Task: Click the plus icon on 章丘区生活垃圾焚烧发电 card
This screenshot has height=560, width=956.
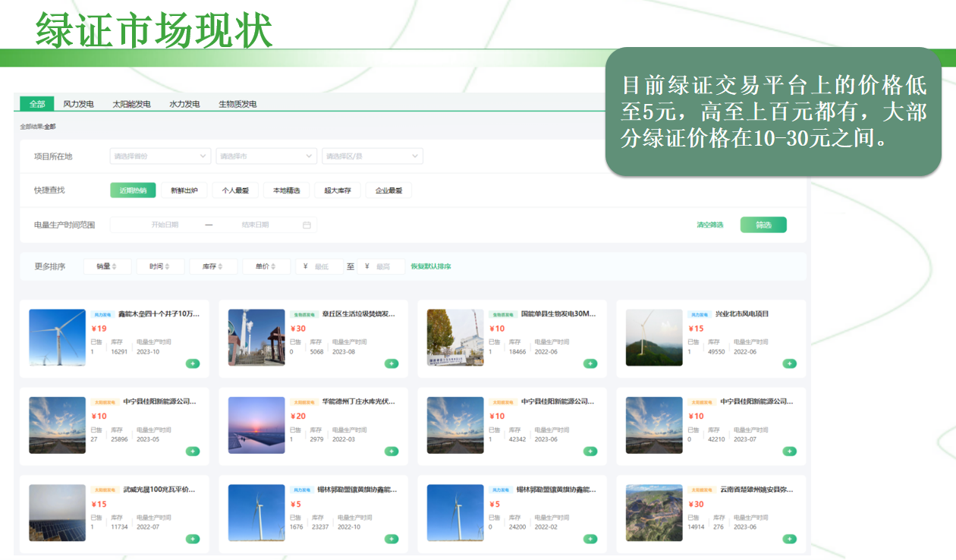Action: [x=392, y=363]
